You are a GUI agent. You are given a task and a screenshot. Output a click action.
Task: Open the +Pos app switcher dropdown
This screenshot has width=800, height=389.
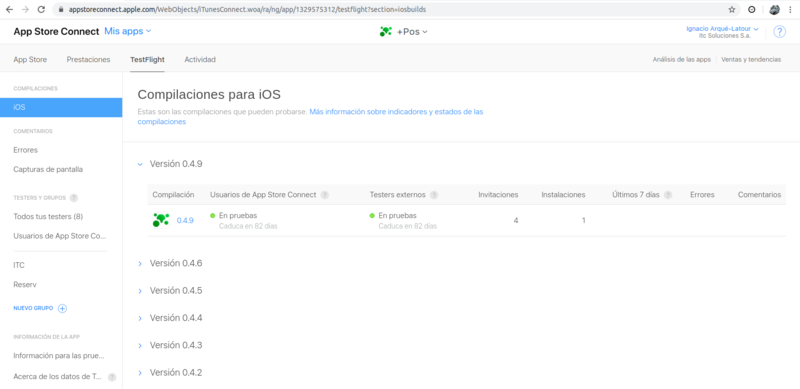click(412, 32)
